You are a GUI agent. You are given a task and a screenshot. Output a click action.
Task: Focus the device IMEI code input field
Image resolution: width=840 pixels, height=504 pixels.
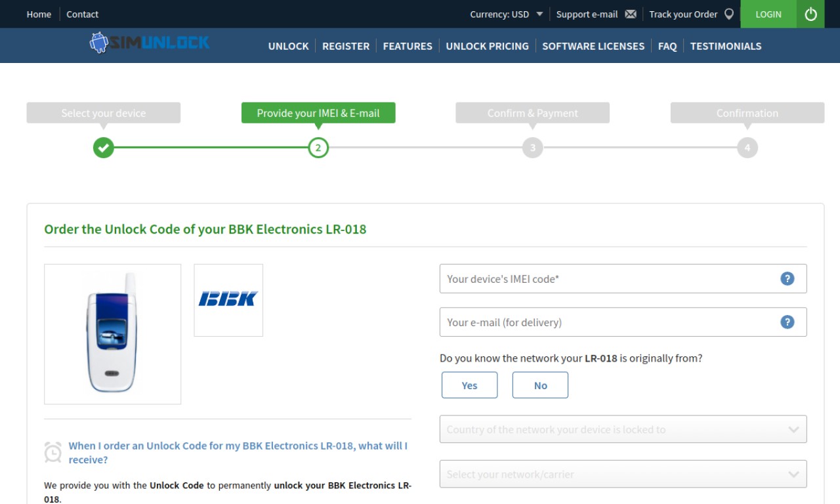623,279
